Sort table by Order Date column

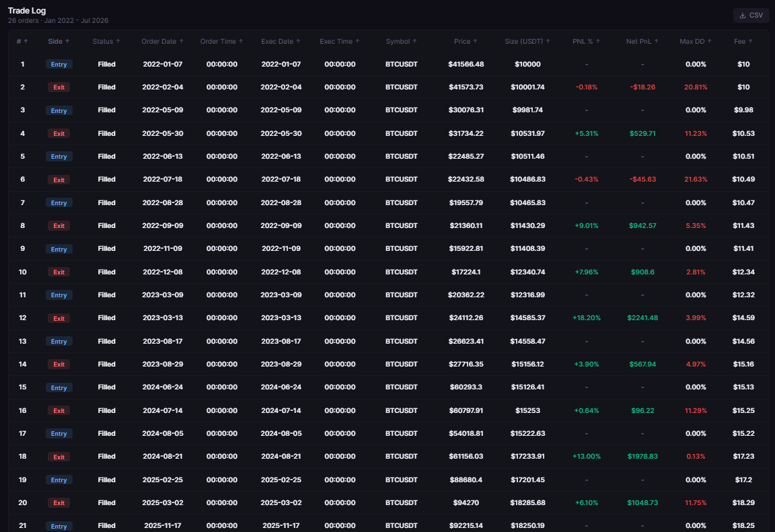(163, 42)
